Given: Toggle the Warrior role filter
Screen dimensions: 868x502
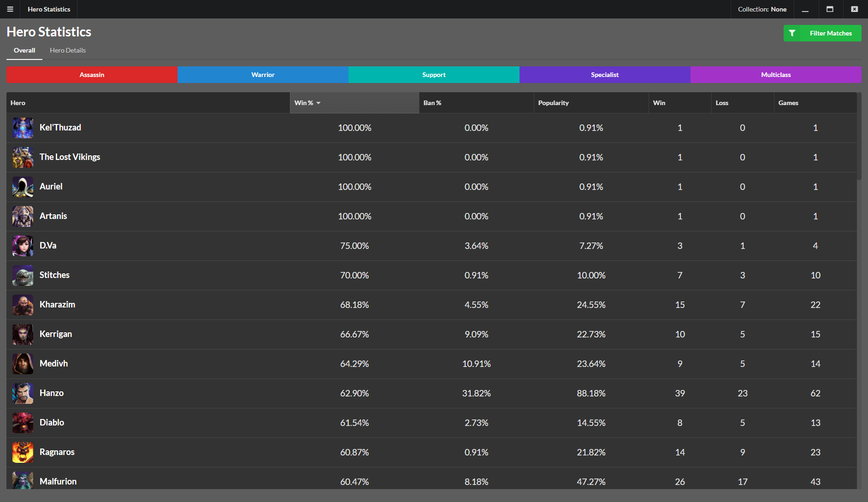Looking at the screenshot, I should [x=263, y=75].
